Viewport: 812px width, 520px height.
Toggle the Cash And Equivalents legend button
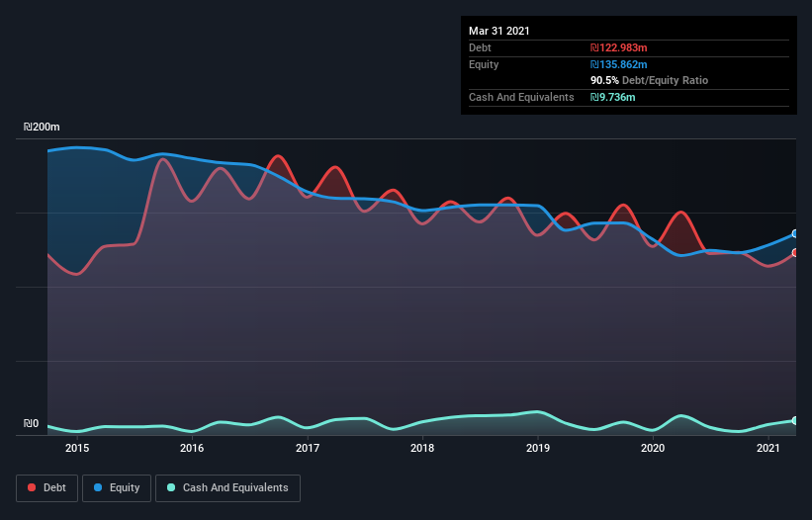click(x=227, y=488)
